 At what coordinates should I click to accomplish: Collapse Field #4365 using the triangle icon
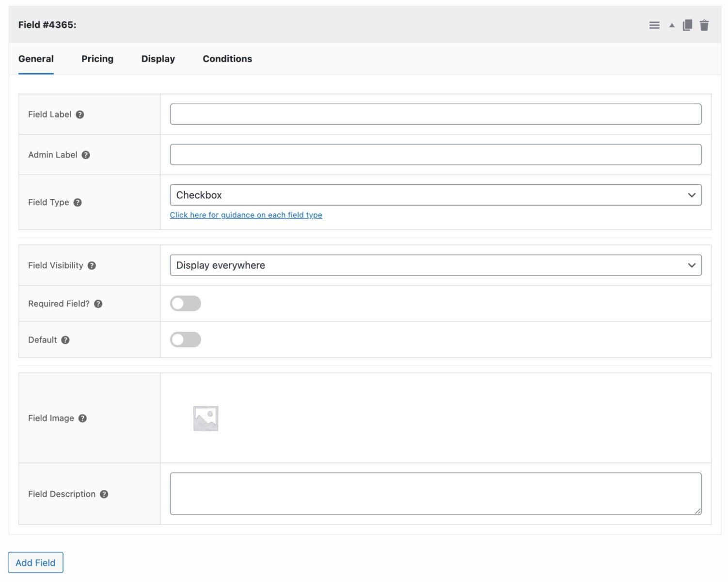[671, 25]
